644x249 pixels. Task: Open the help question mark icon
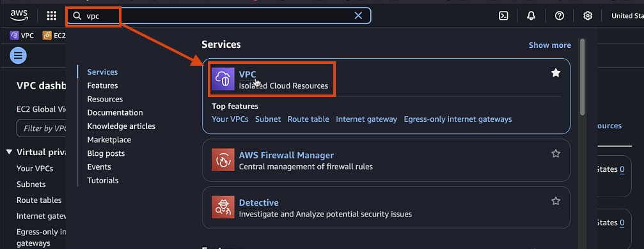(559, 16)
